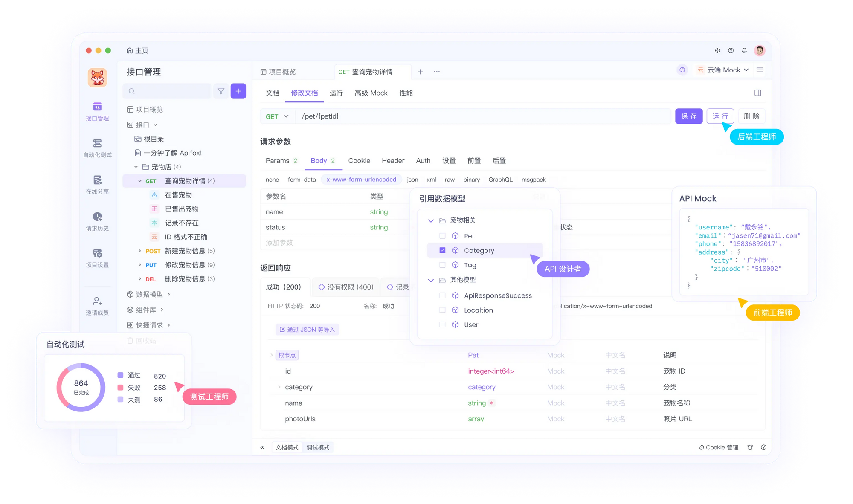853x504 pixels.
Task: Expand the 接口 menu item
Action: point(155,124)
